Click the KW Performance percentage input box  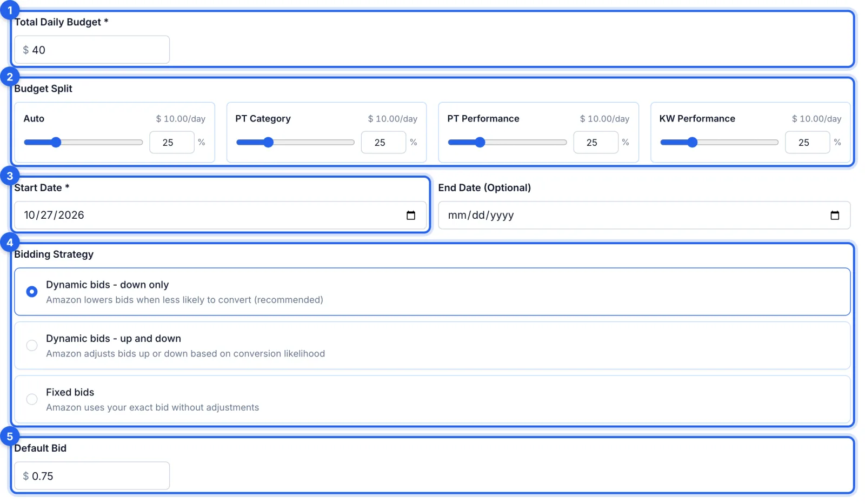coord(808,142)
